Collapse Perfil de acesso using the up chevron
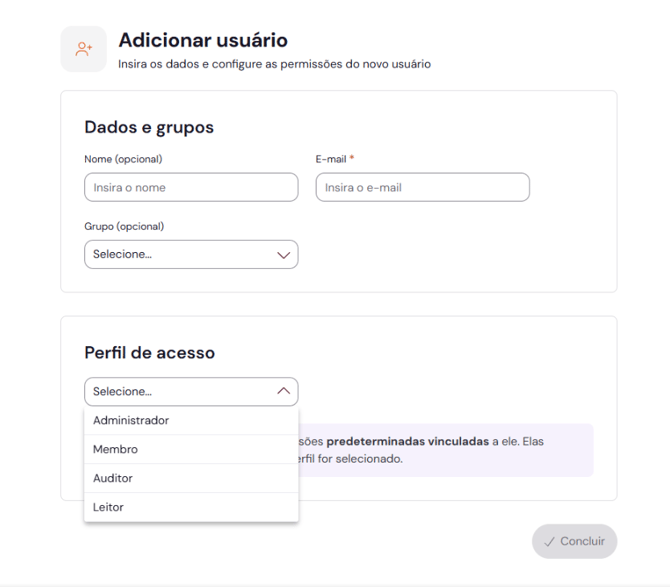 [x=283, y=392]
